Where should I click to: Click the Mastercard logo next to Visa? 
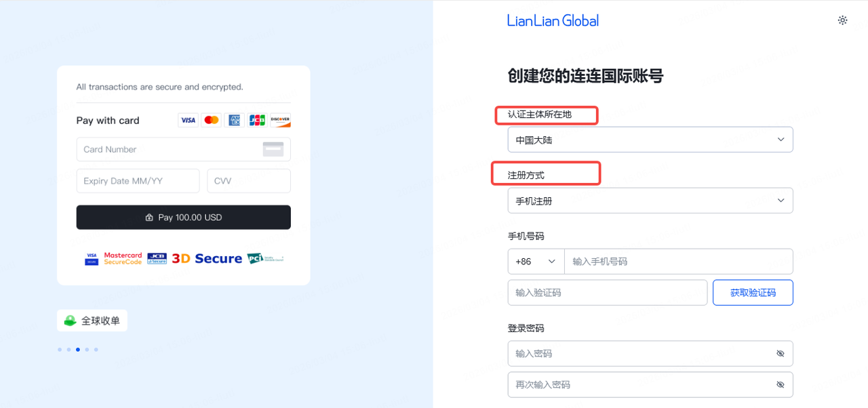point(211,120)
